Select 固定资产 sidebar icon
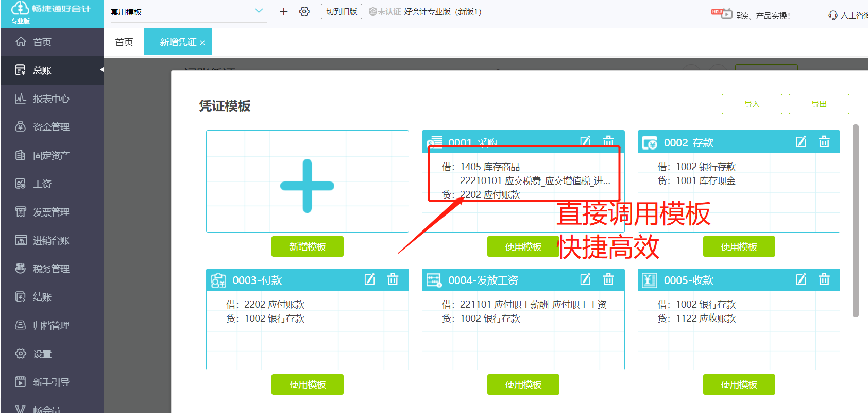The width and height of the screenshot is (868, 413). coord(20,155)
